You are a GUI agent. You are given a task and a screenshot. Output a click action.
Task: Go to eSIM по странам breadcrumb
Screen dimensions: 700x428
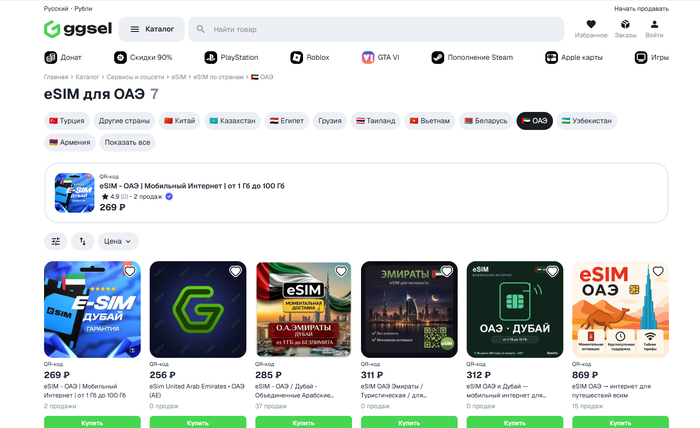(218, 77)
